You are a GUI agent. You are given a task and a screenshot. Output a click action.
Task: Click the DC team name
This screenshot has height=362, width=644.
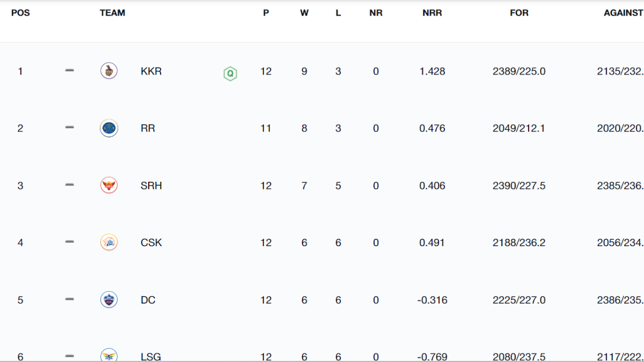[148, 300]
